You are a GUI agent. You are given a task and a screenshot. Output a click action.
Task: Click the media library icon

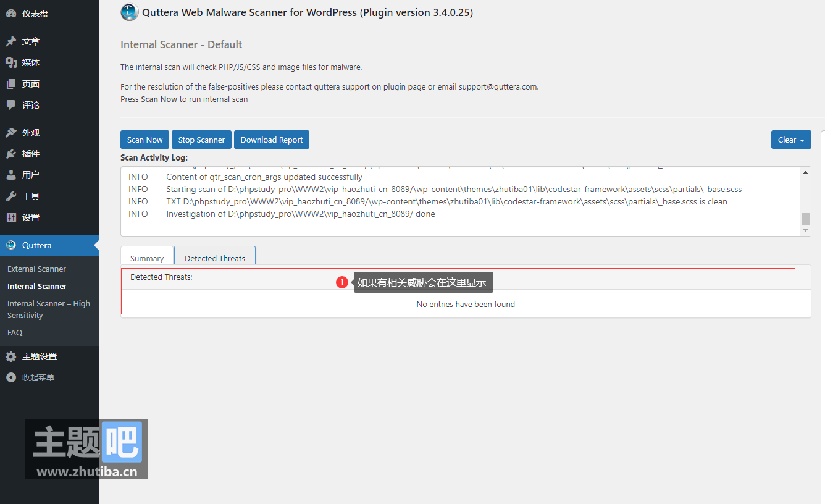click(x=11, y=62)
